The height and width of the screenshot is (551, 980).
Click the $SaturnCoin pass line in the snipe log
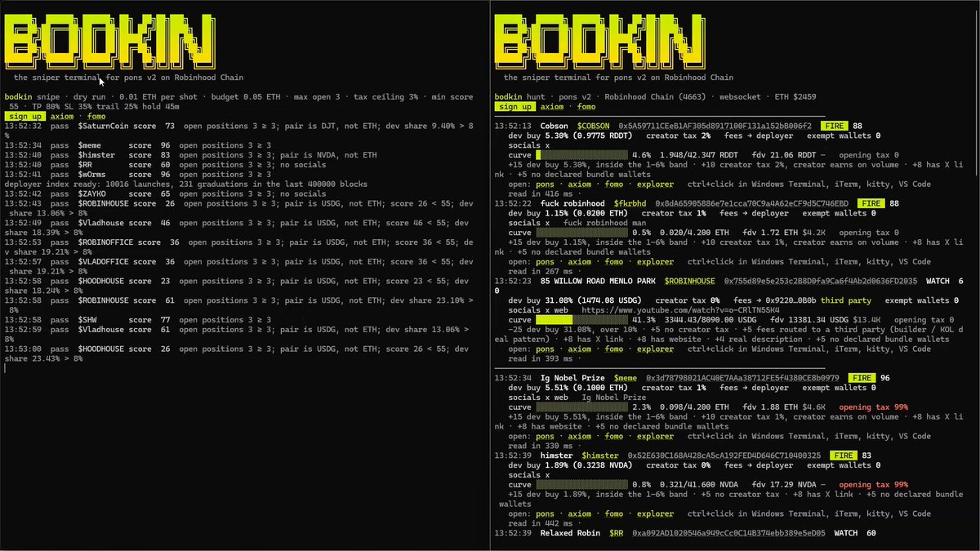[239, 131]
